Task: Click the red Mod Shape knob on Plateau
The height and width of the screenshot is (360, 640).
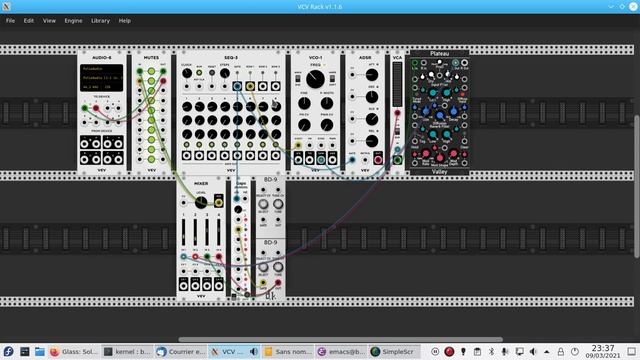Action: point(440,158)
